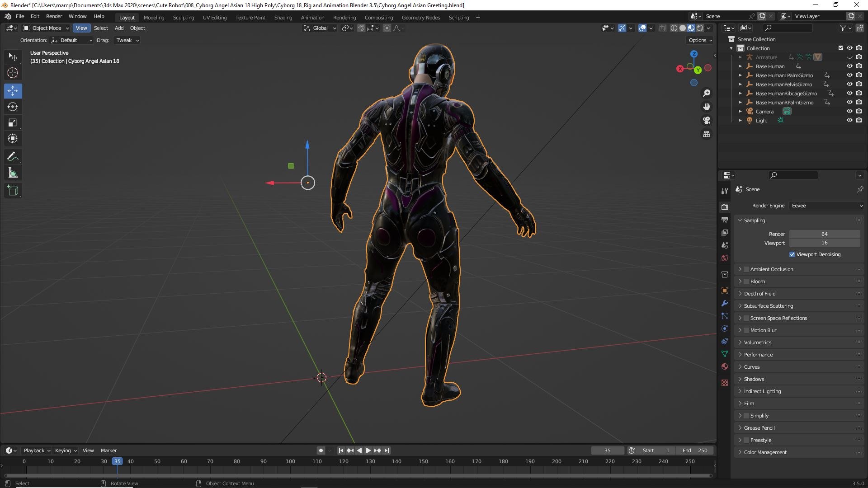The height and width of the screenshot is (488, 868).
Task: Enable the Bloom checkbox
Action: tap(746, 282)
